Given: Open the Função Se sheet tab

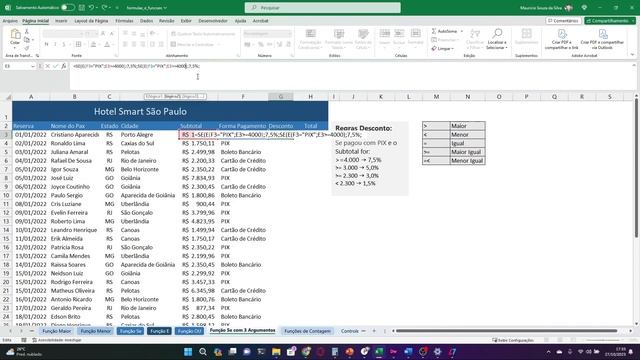Looking at the screenshot, I should 131,331.
